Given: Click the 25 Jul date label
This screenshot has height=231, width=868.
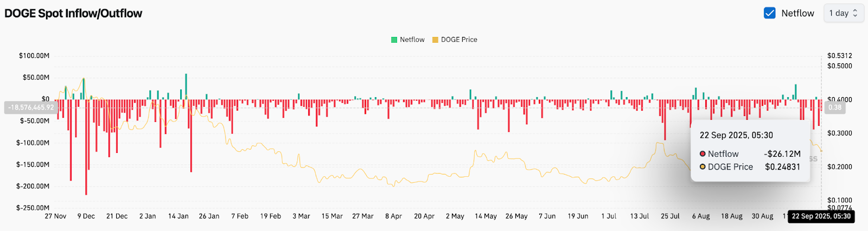Looking at the screenshot, I should [x=670, y=216].
